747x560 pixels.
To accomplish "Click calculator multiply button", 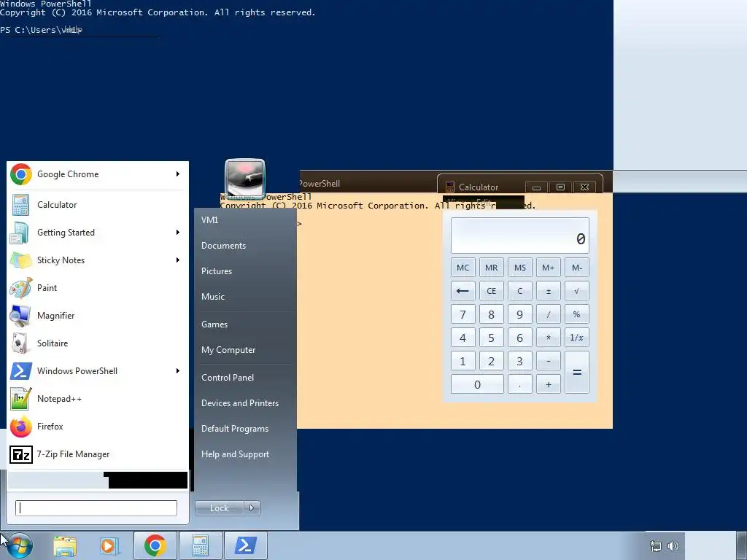I will (549, 338).
